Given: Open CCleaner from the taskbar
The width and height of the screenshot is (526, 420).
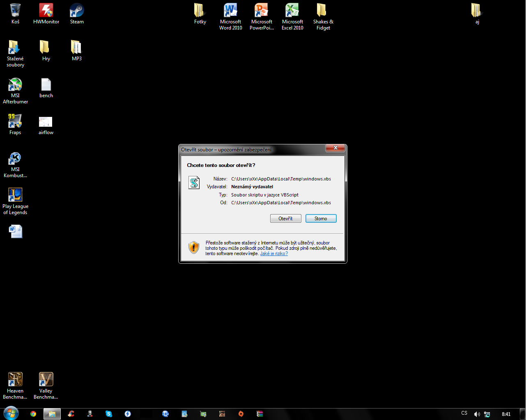Looking at the screenshot, I should [x=71, y=414].
